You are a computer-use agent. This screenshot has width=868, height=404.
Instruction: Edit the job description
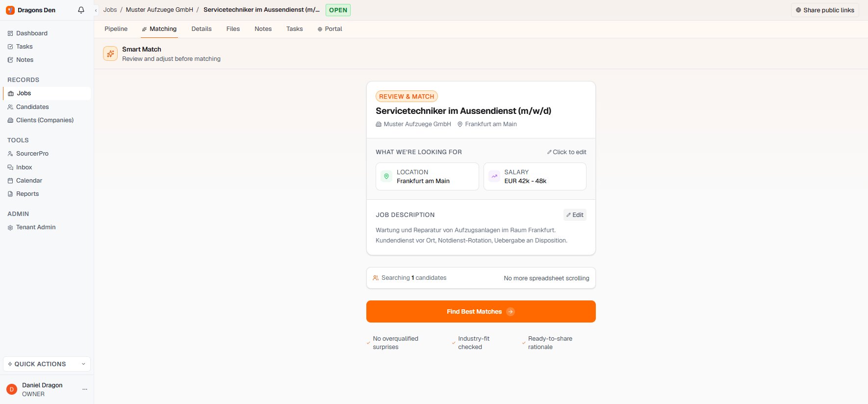click(x=575, y=215)
